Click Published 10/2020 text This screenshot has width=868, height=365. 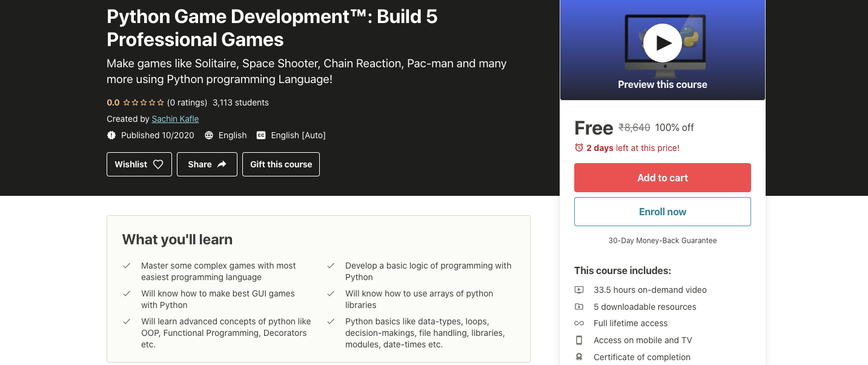coord(157,135)
